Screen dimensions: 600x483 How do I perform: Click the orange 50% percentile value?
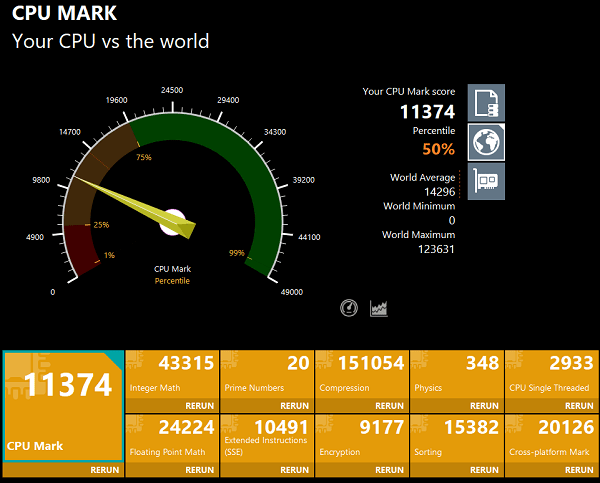coord(439,149)
